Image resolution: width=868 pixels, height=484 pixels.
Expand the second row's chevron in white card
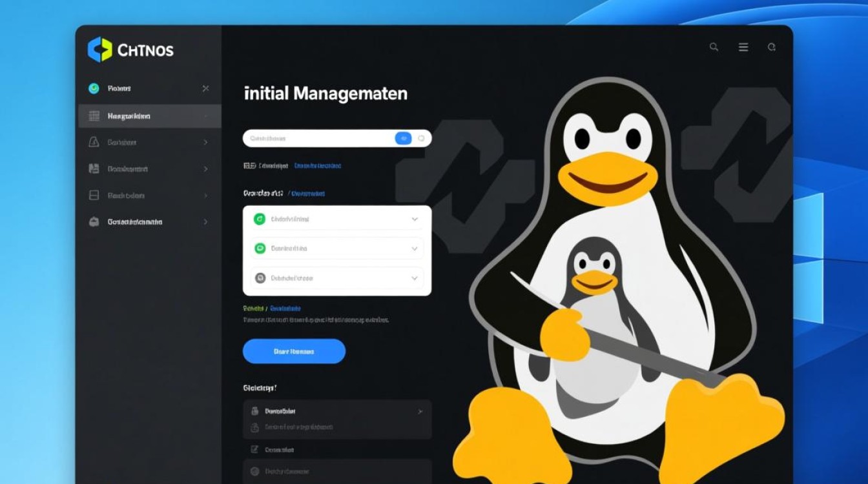tap(415, 248)
